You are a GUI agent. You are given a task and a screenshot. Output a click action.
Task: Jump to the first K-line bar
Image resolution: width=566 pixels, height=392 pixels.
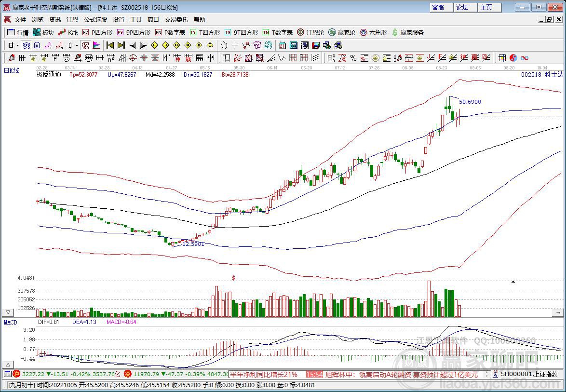[110, 45]
